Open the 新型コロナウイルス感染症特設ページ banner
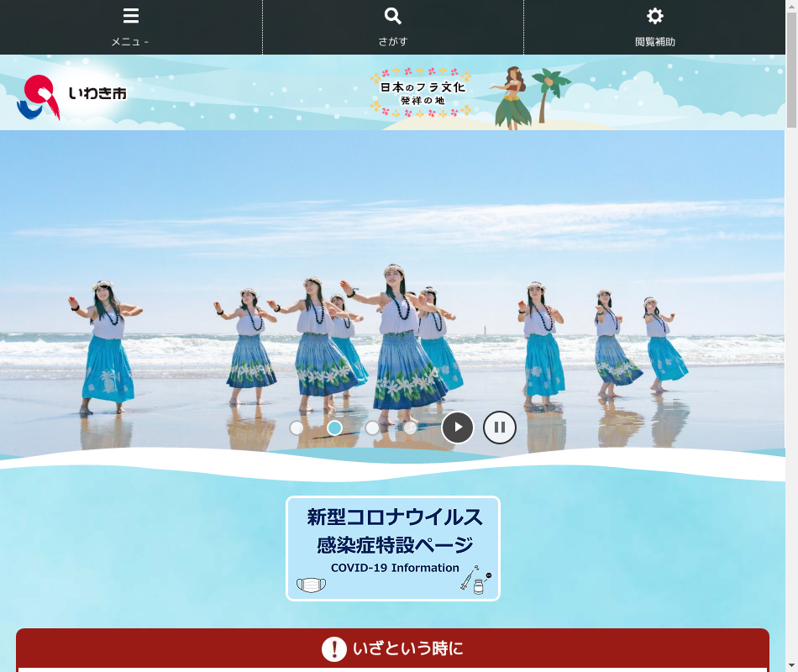This screenshot has width=798, height=672. [x=393, y=549]
